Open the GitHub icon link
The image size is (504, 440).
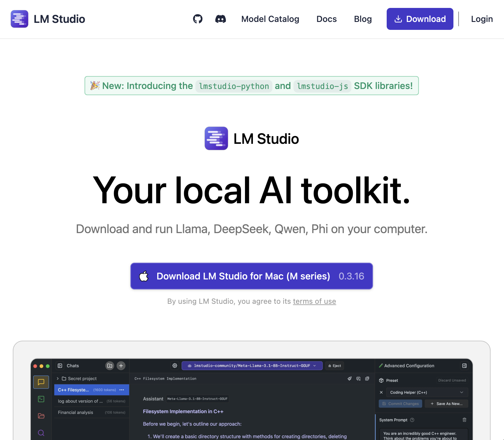pyautogui.click(x=198, y=19)
